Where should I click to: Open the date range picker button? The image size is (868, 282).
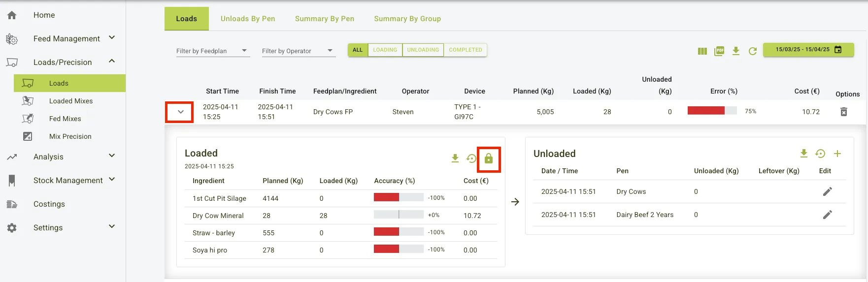coord(808,50)
